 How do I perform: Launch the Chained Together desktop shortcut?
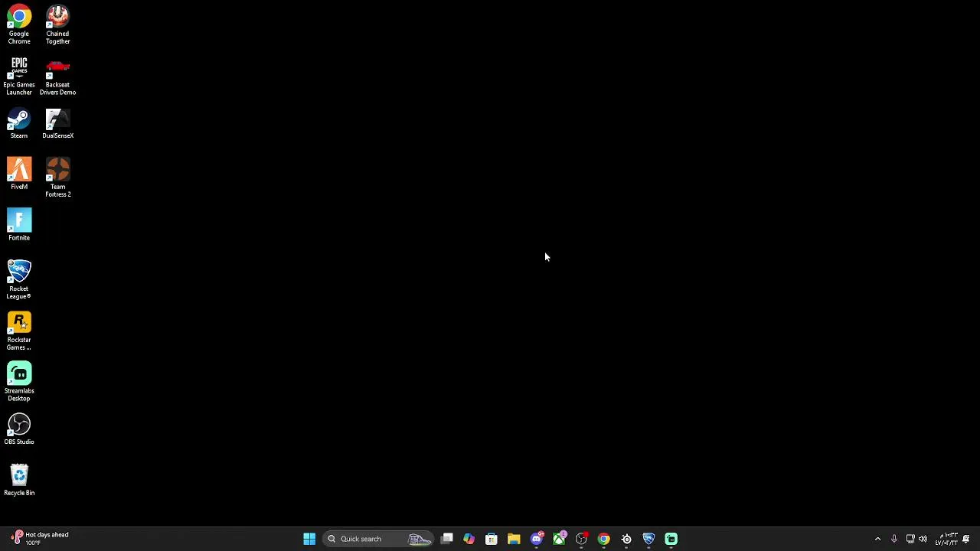(x=57, y=24)
